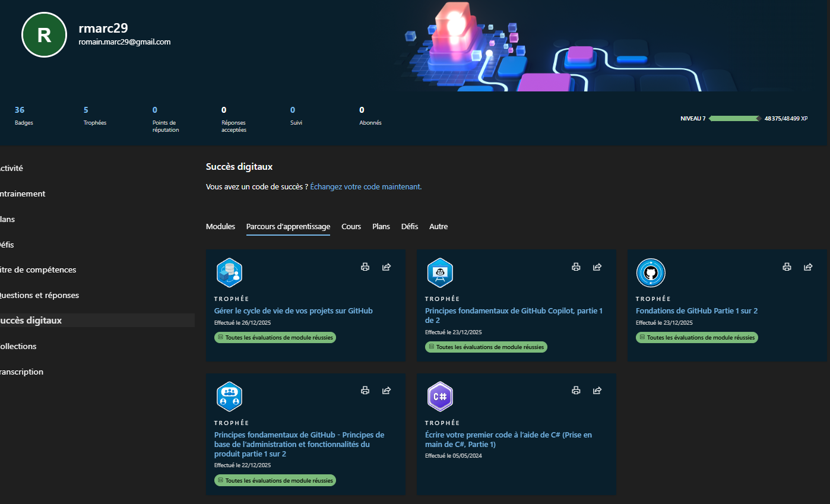Share the GitHub administration principles trophy
Screen dimensions: 830x504
(387, 391)
